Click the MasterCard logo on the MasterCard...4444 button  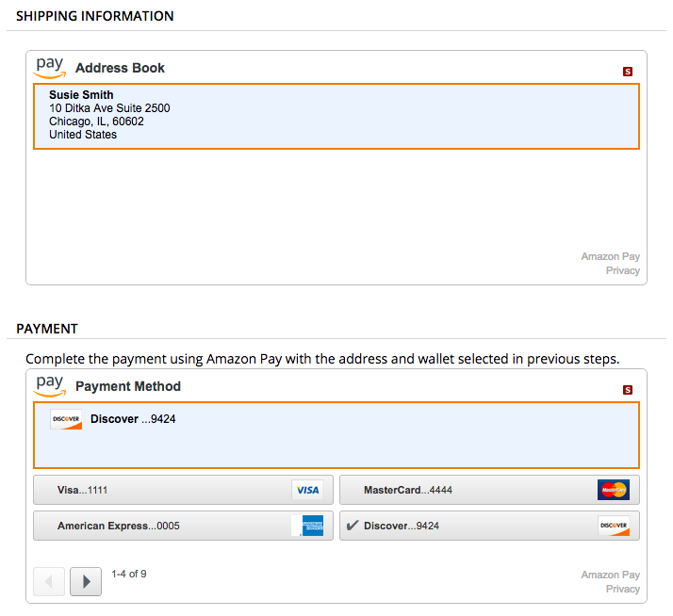click(614, 490)
